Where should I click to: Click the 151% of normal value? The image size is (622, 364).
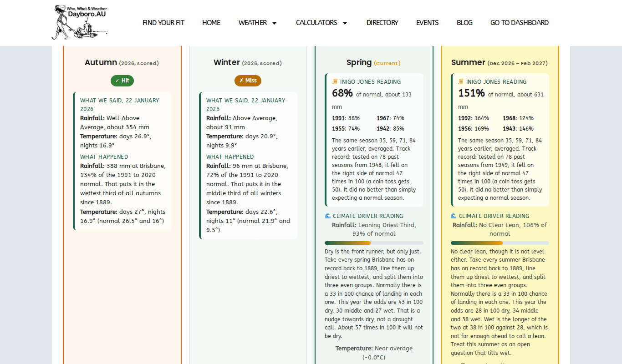[471, 93]
